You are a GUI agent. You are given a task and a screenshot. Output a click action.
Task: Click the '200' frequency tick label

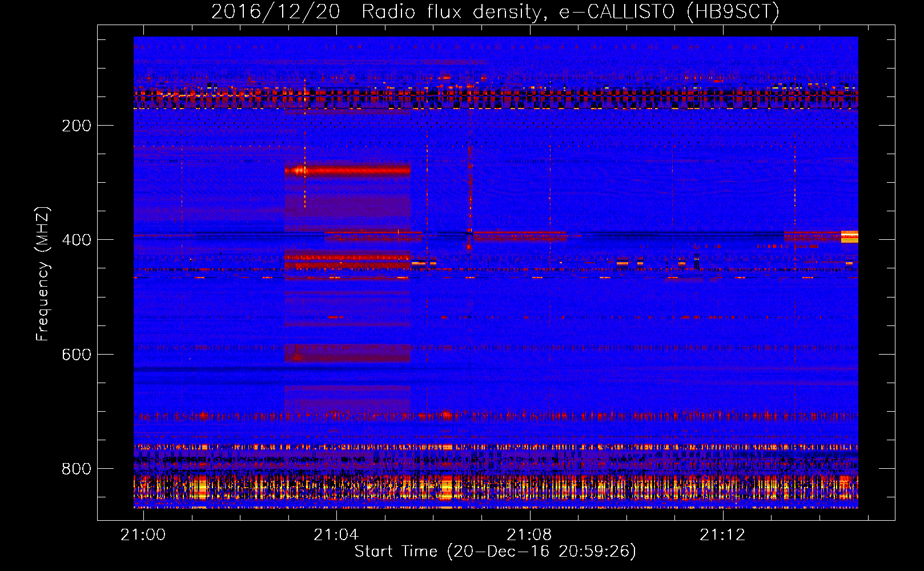[77, 126]
